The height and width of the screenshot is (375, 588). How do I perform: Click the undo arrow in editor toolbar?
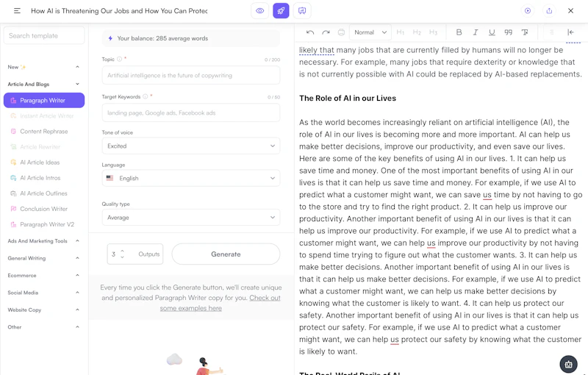(310, 32)
